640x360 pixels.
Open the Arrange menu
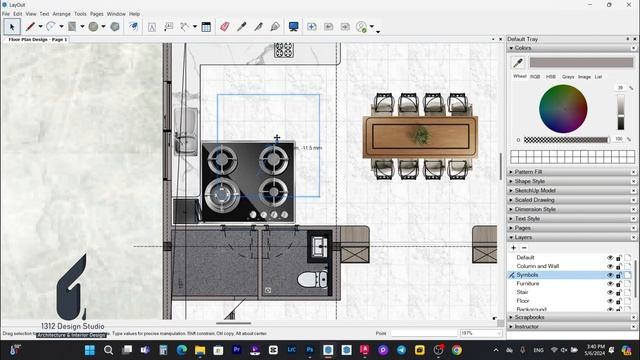[62, 14]
